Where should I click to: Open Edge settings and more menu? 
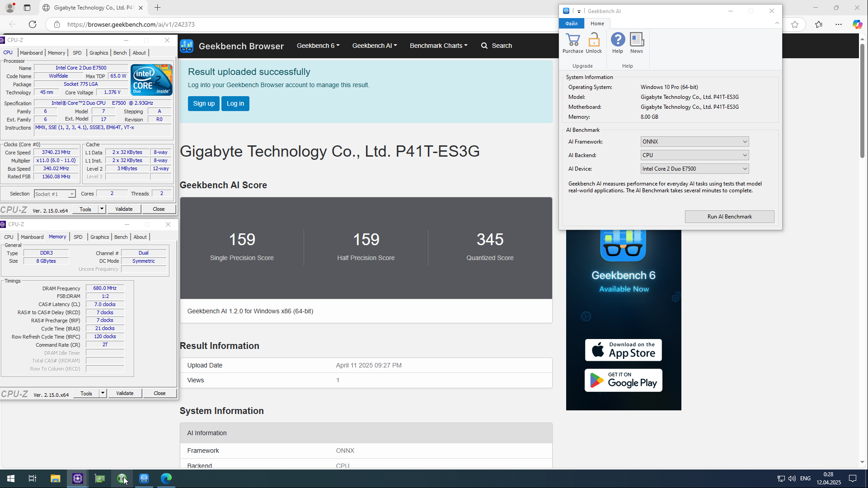coord(839,24)
